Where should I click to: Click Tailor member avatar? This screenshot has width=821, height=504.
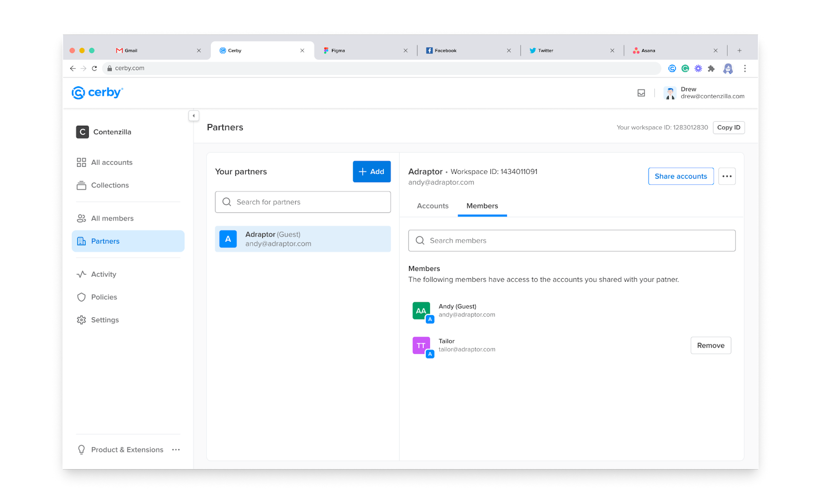(422, 346)
